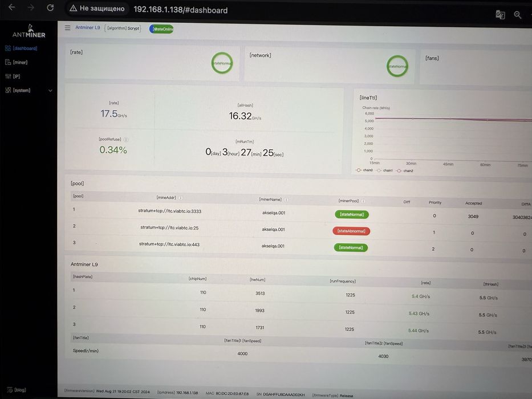Viewport: 532px width, 399px height.
Task: Open the IP settings sidebar item
Action: (13, 76)
